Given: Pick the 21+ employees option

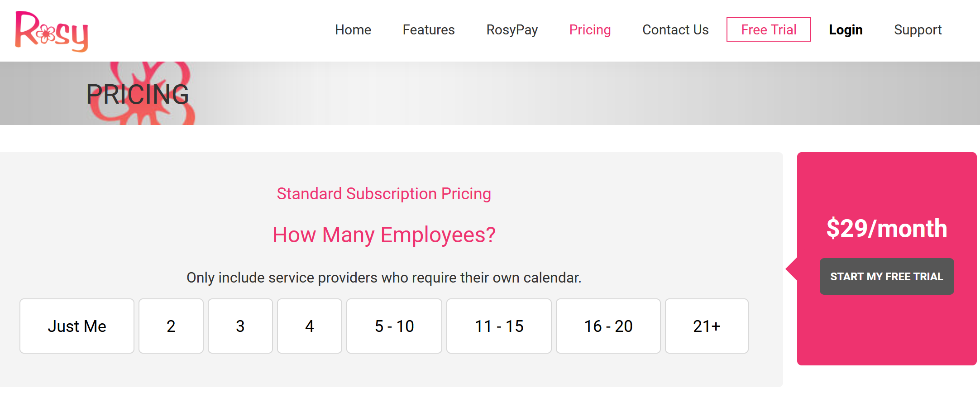Looking at the screenshot, I should [707, 326].
